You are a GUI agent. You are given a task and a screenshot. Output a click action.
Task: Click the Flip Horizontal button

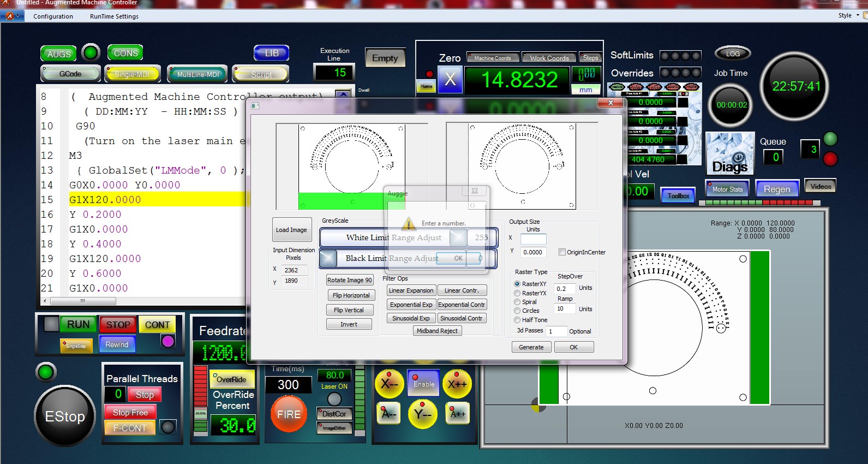click(x=351, y=295)
